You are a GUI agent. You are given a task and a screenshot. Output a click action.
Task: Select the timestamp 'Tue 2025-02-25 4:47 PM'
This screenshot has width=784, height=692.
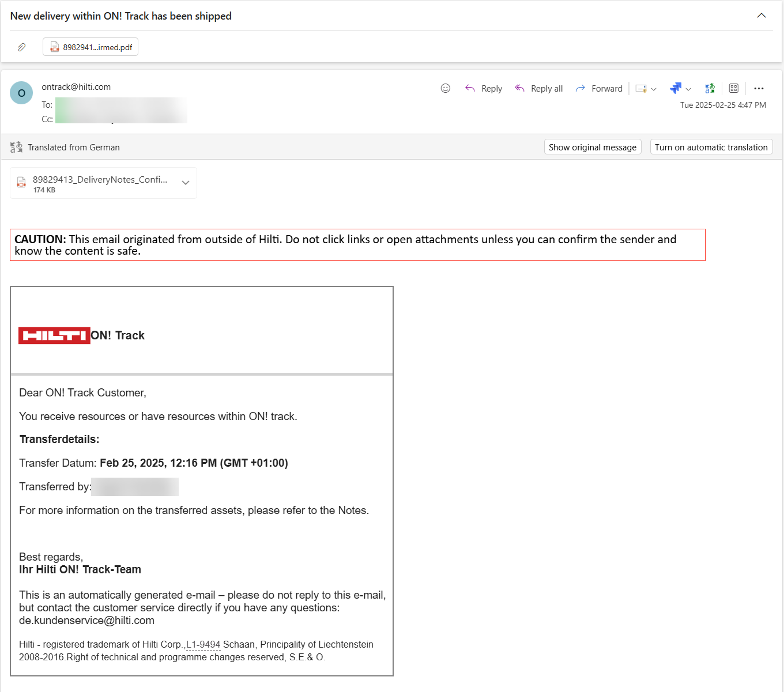coord(723,105)
